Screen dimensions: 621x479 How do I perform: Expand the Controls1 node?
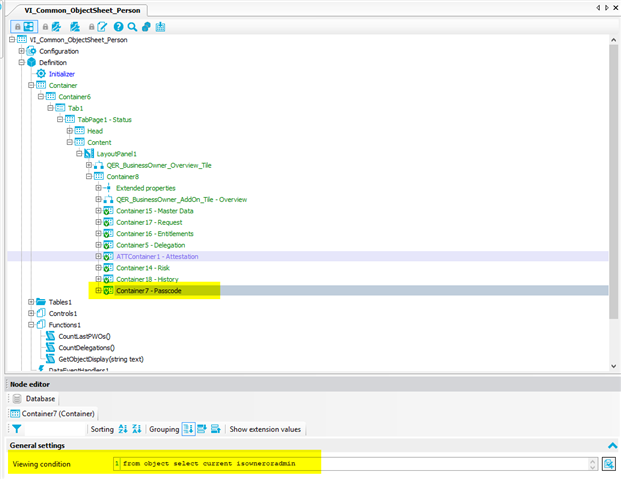(31, 313)
